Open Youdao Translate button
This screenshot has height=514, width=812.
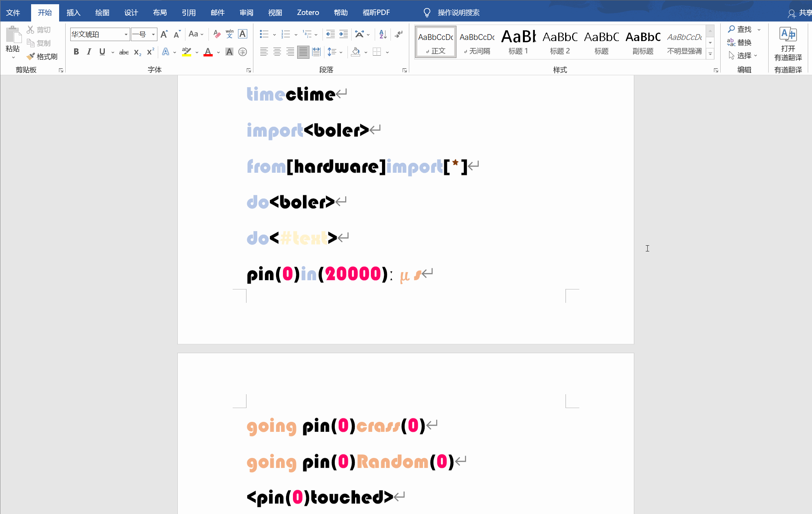point(788,44)
